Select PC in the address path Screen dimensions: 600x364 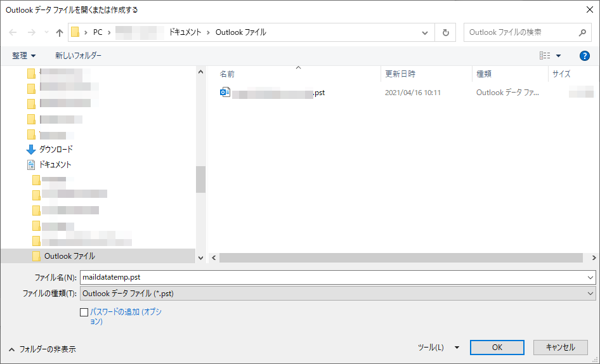(x=98, y=32)
